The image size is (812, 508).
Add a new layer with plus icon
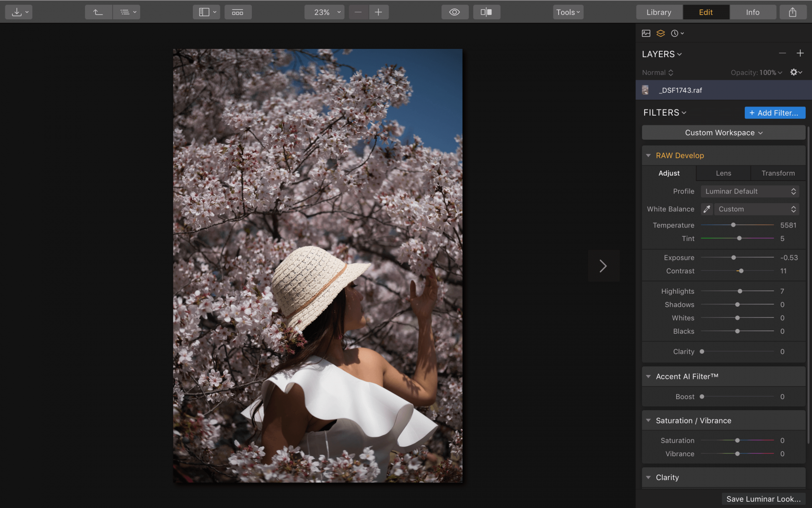click(x=800, y=53)
